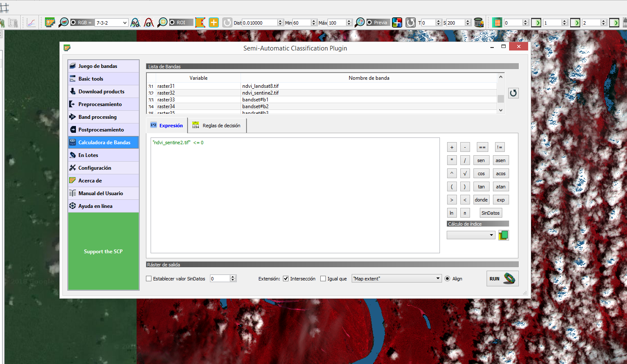
Task: Open the Cálculo de índice dropdown
Action: [x=471, y=235]
